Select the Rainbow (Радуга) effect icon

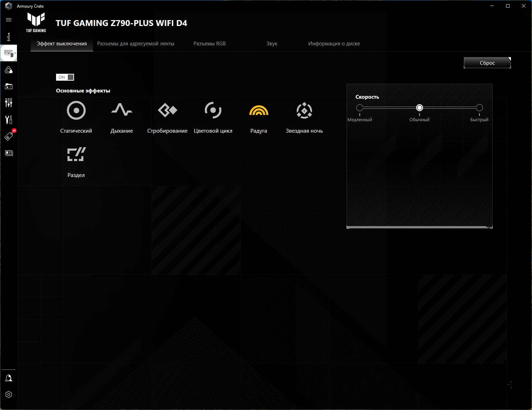coord(259,110)
